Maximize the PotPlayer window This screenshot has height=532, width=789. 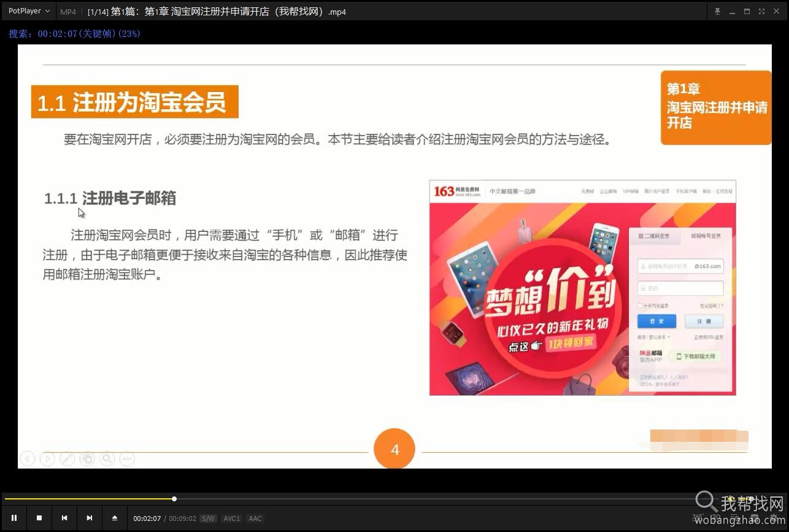[747, 11]
